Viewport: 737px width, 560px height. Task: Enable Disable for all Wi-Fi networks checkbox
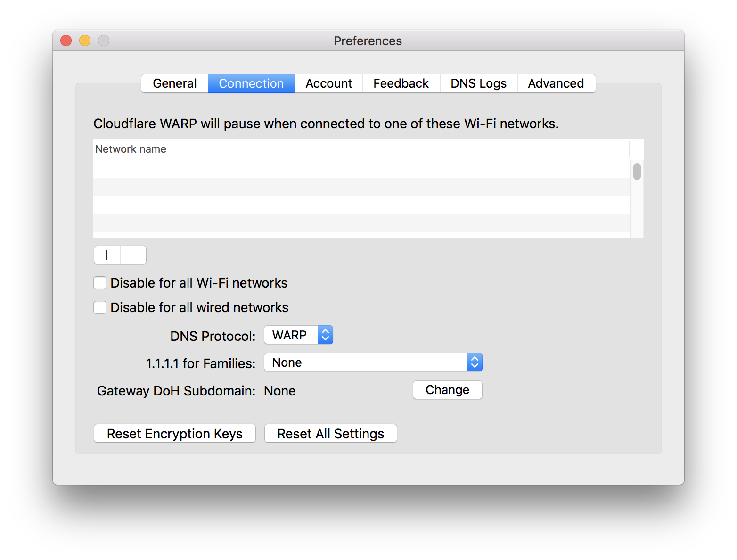click(x=100, y=283)
